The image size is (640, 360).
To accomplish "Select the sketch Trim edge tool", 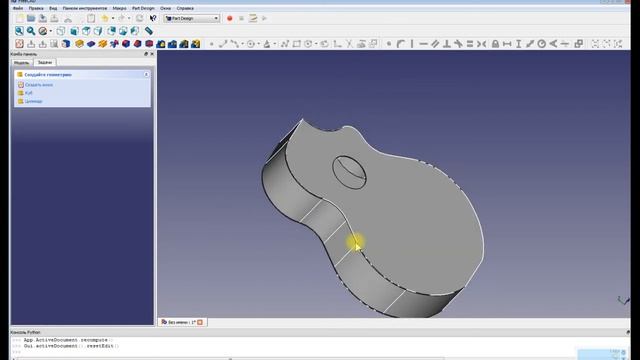I will 349,44.
